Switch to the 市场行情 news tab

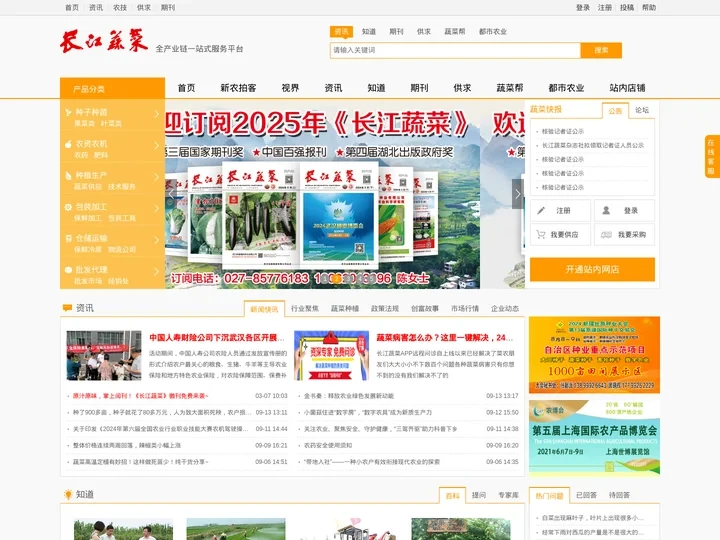tap(465, 309)
